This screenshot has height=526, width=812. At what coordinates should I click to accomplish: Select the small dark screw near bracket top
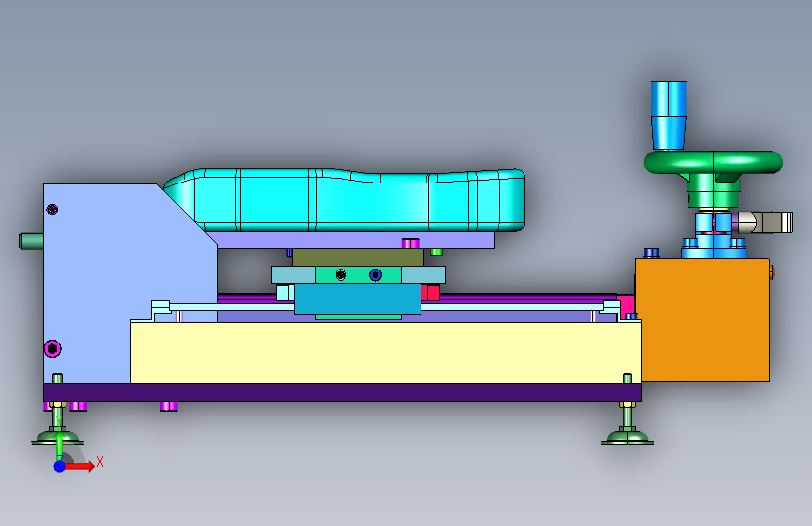tap(52, 209)
